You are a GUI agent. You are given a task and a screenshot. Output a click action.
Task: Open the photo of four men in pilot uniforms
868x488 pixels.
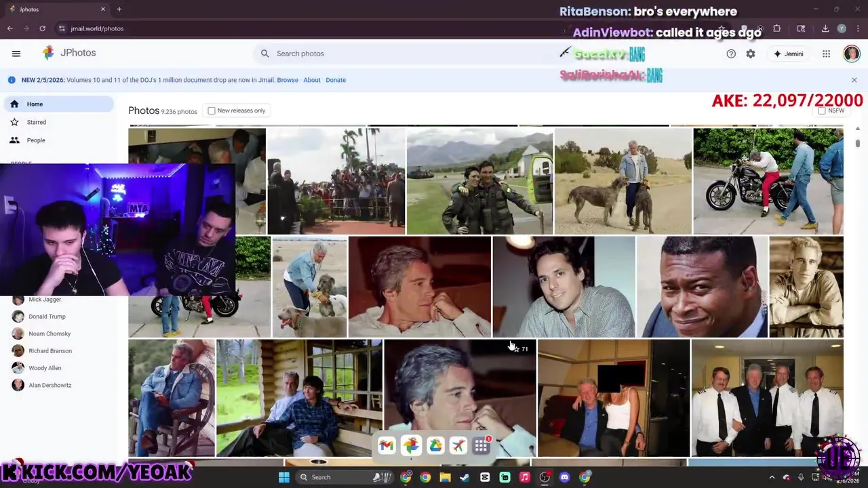coord(767,398)
